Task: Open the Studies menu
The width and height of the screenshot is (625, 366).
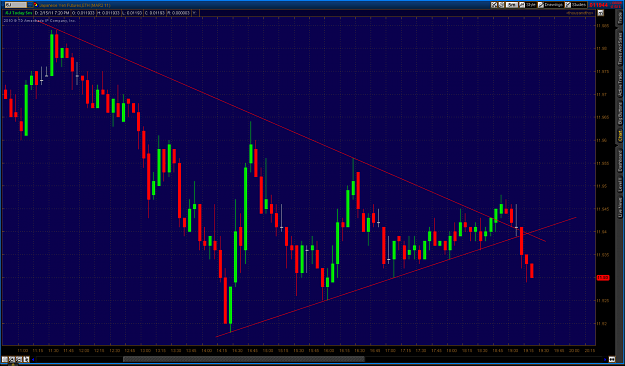Action: click(x=576, y=5)
